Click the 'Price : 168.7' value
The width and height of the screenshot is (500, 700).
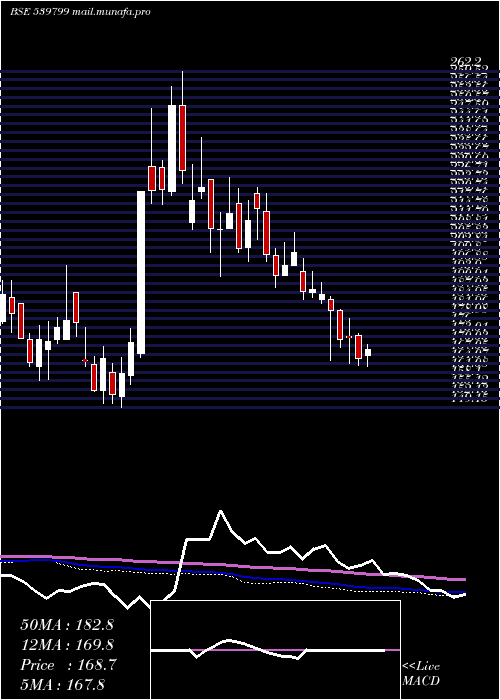[x=68, y=665]
